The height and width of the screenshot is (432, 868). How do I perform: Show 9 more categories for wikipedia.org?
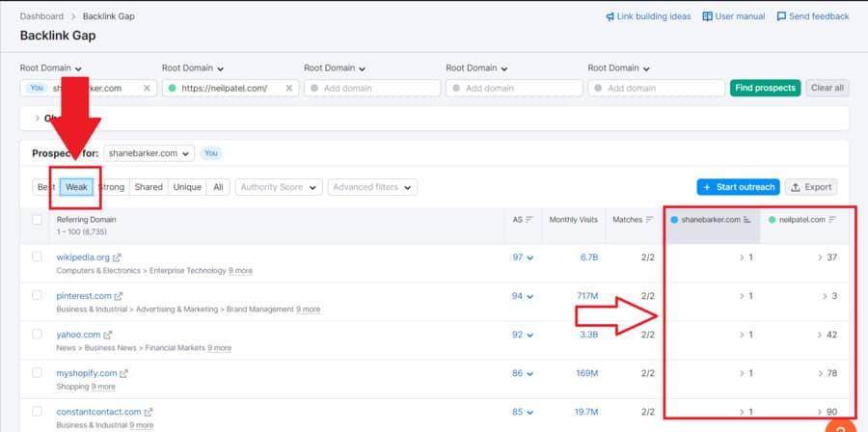click(240, 271)
